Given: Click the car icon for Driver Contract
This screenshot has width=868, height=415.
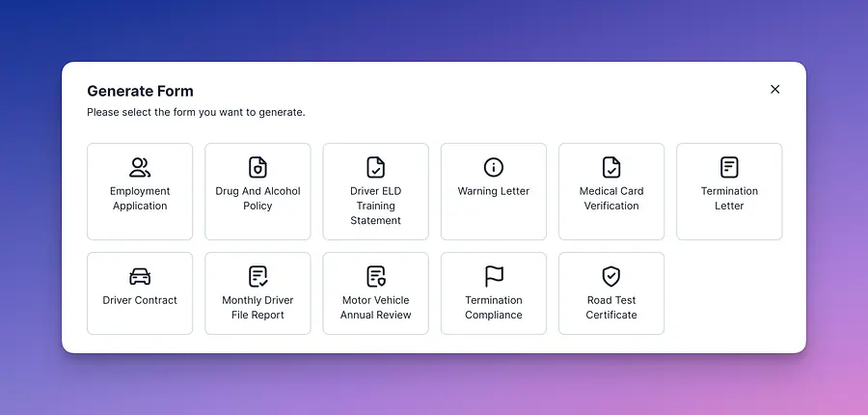Looking at the screenshot, I should 140,276.
